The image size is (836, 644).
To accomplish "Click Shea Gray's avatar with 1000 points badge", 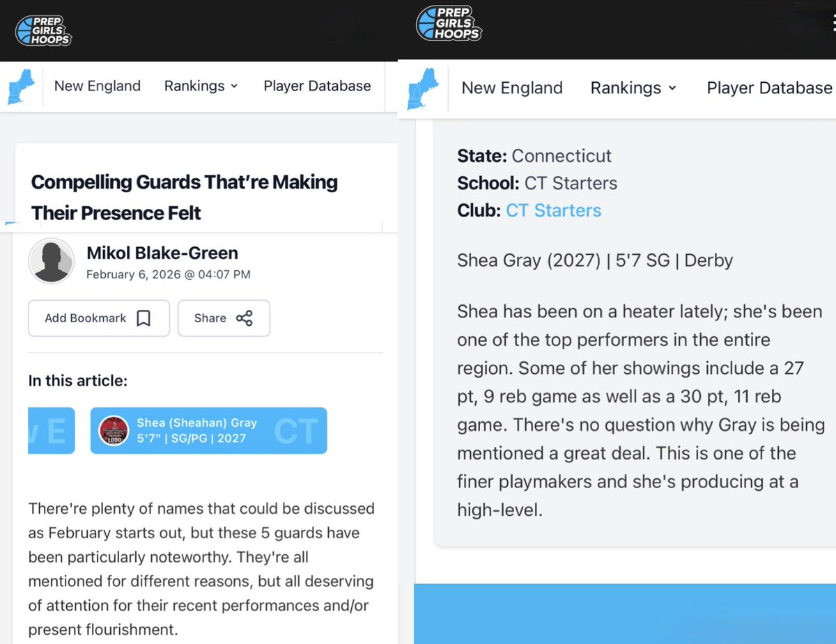I will pos(114,430).
